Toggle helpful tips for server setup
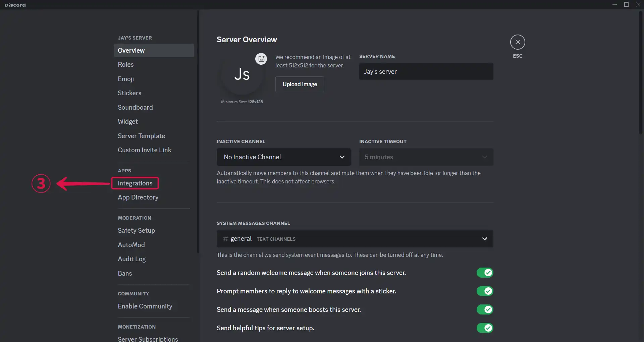This screenshot has height=342, width=644. click(x=485, y=328)
